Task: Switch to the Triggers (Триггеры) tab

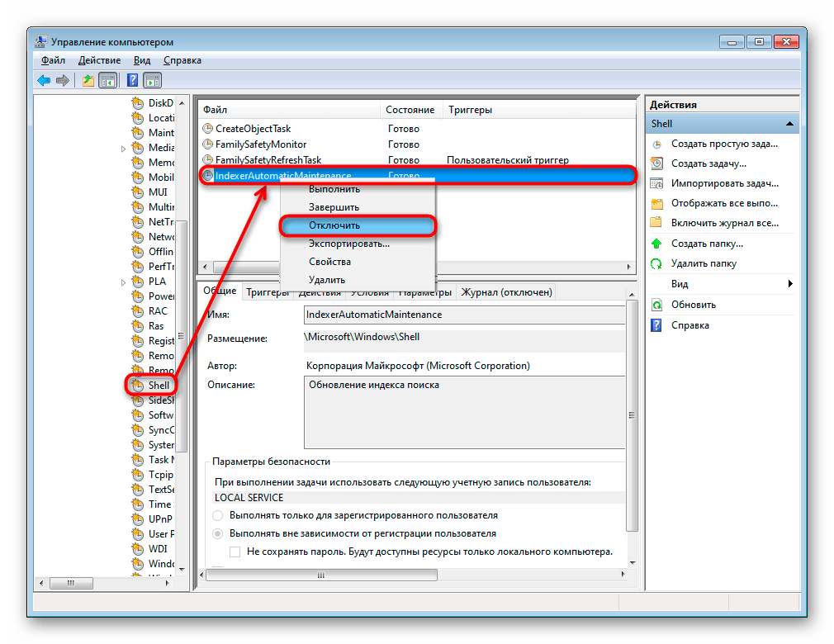Action: (x=267, y=292)
